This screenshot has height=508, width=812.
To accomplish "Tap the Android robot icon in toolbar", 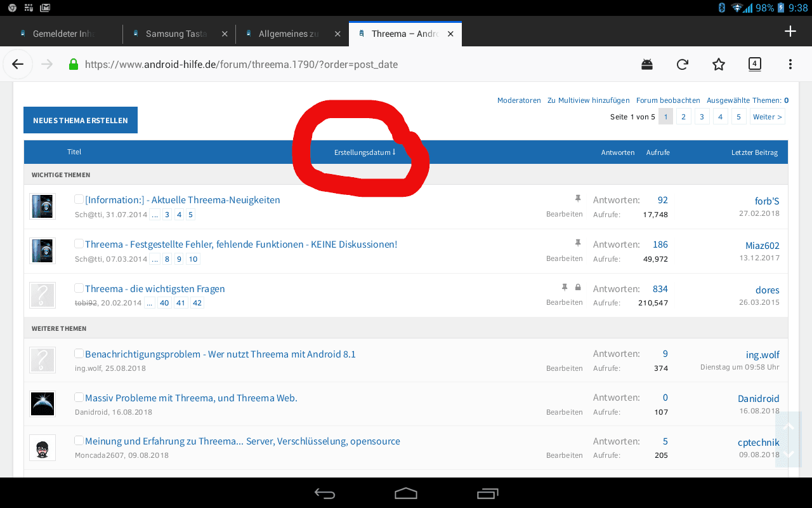I will click(x=647, y=64).
